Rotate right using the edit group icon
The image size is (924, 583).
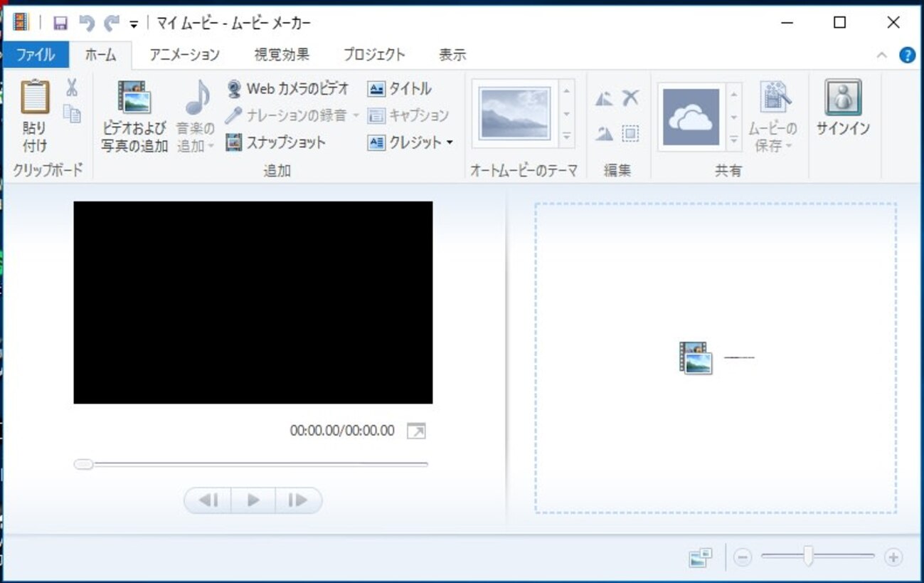point(604,133)
